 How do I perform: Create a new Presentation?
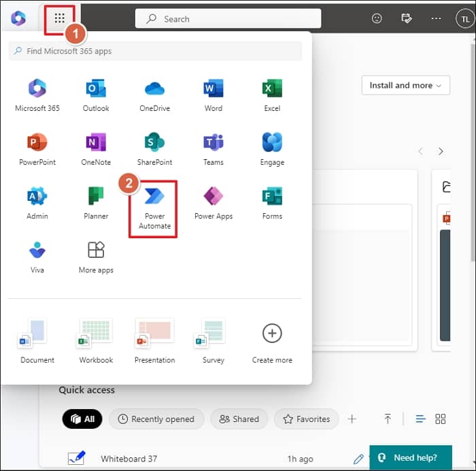[154, 341]
